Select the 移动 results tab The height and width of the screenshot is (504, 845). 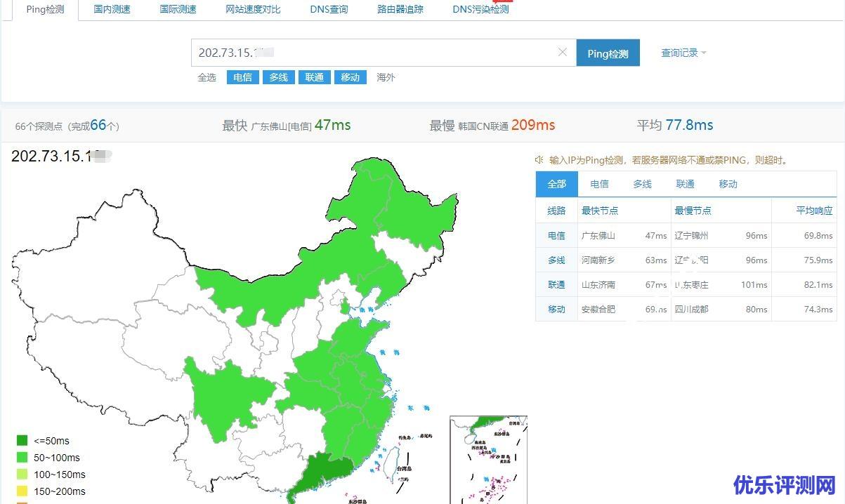click(728, 184)
